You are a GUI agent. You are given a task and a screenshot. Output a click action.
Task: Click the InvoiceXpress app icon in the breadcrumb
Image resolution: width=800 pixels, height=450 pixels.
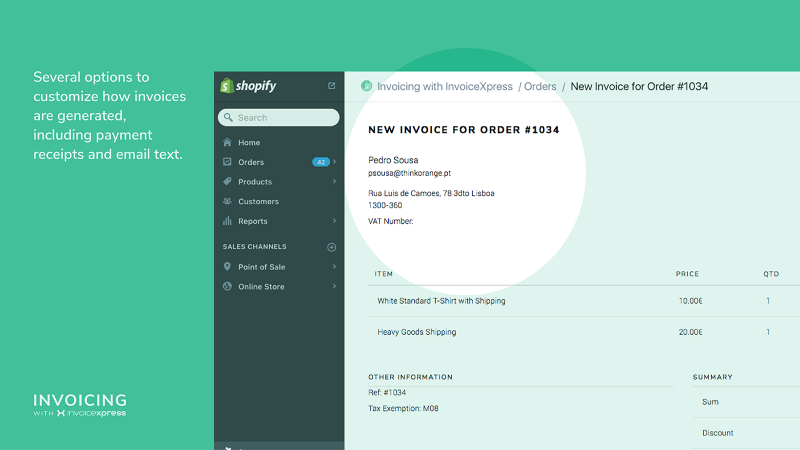pyautogui.click(x=366, y=86)
